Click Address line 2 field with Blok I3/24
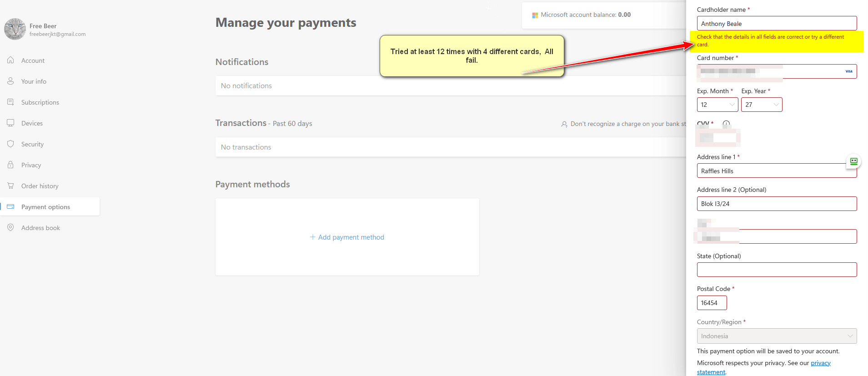Image resolution: width=868 pixels, height=376 pixels. pos(777,204)
